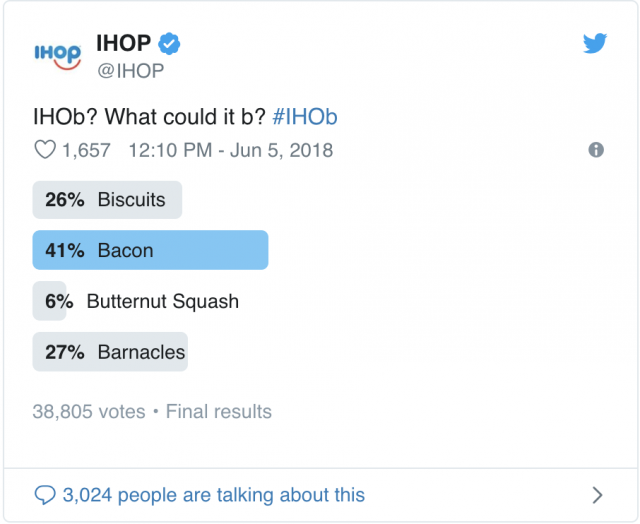Click the IHOP display name

pyautogui.click(x=123, y=43)
